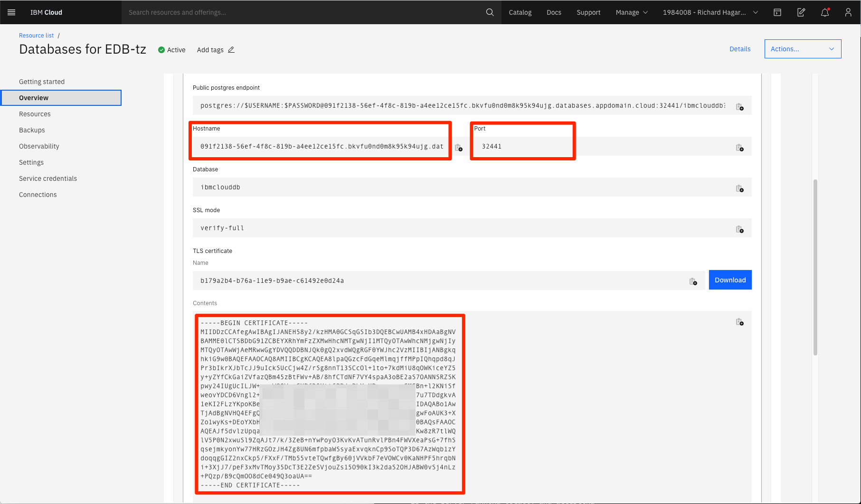This screenshot has height=504, width=861.
Task: Click the Active status indicator
Action: tap(171, 50)
